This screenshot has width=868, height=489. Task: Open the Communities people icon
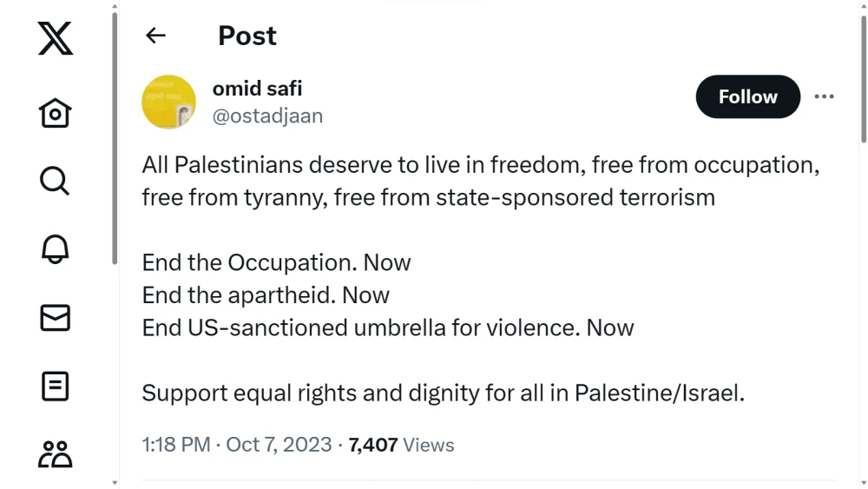(55, 454)
